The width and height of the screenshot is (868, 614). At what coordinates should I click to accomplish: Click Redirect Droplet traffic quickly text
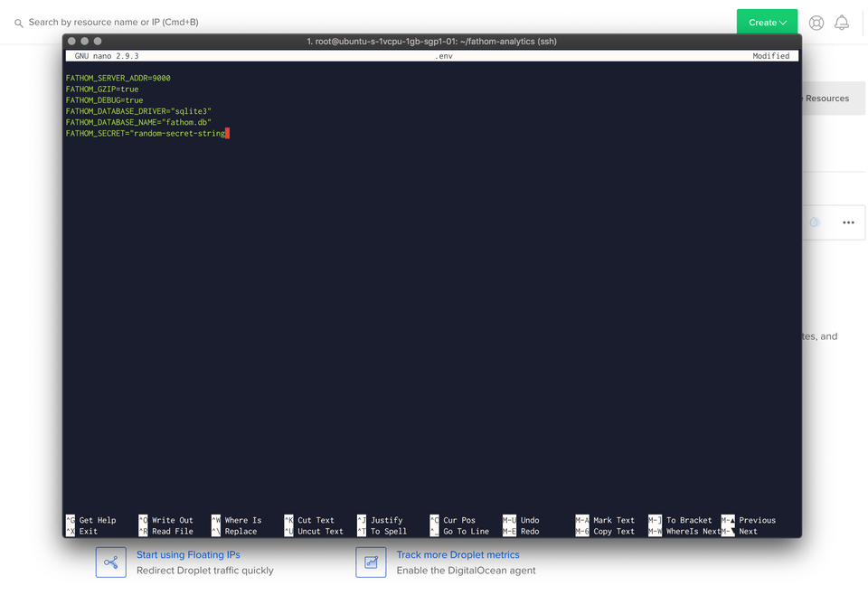tap(205, 571)
